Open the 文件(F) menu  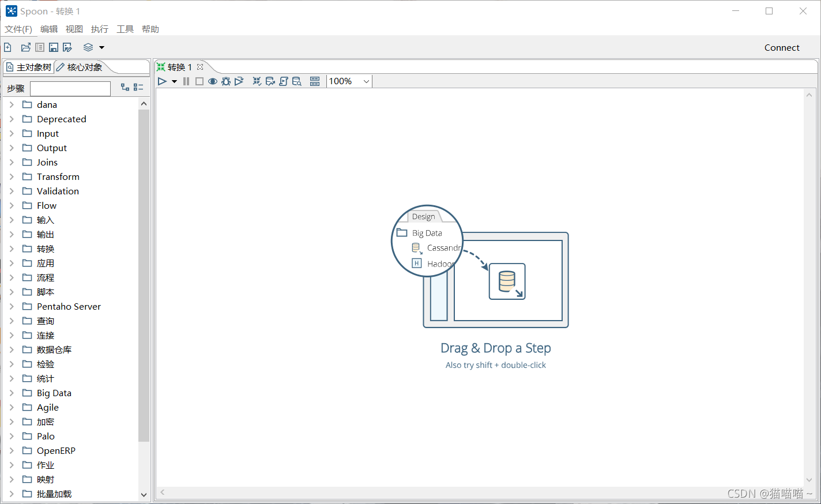coord(18,29)
